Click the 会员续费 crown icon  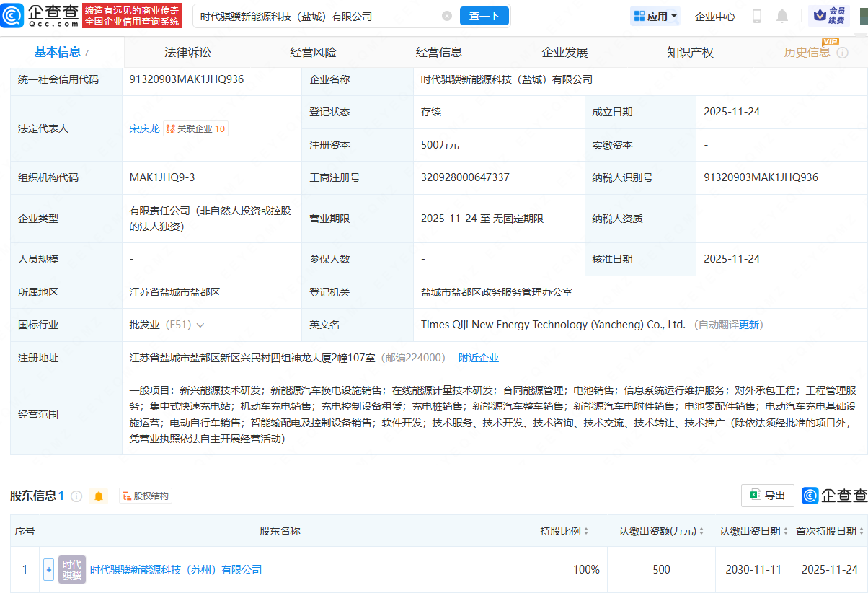[820, 15]
